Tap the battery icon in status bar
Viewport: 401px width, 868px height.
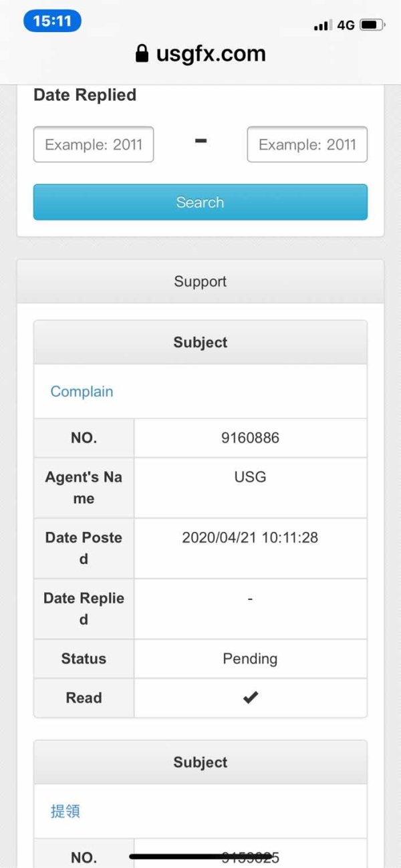click(x=372, y=25)
